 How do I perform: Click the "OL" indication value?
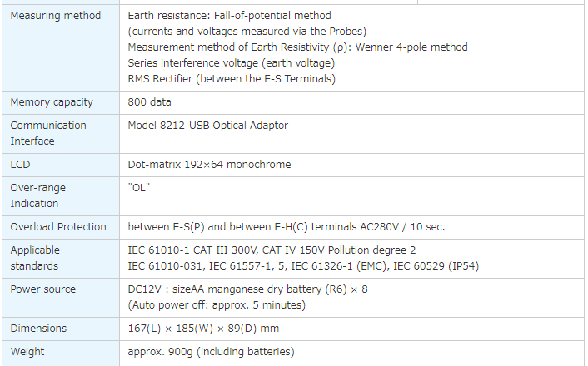point(138,188)
